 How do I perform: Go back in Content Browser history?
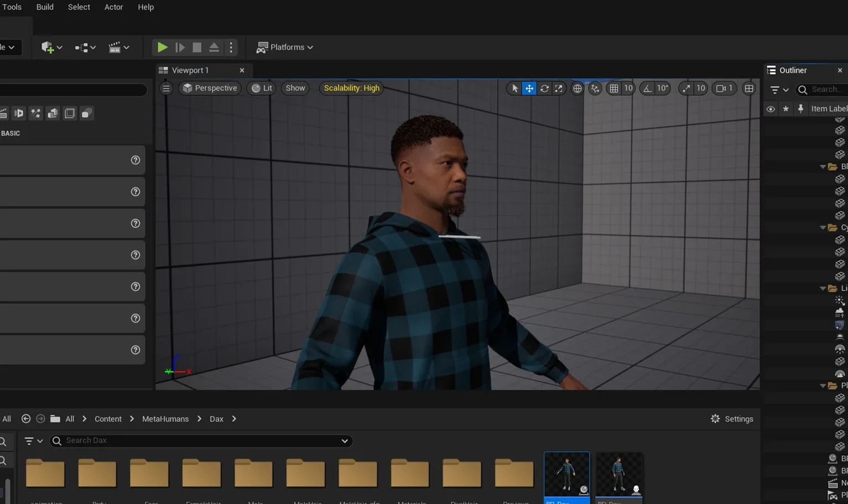pos(25,419)
